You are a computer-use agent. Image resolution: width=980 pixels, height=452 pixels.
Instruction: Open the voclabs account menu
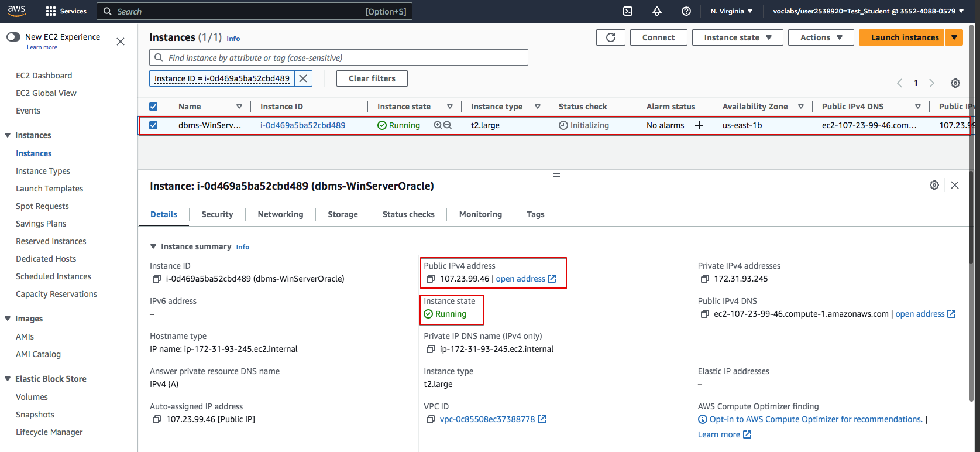[868, 11]
